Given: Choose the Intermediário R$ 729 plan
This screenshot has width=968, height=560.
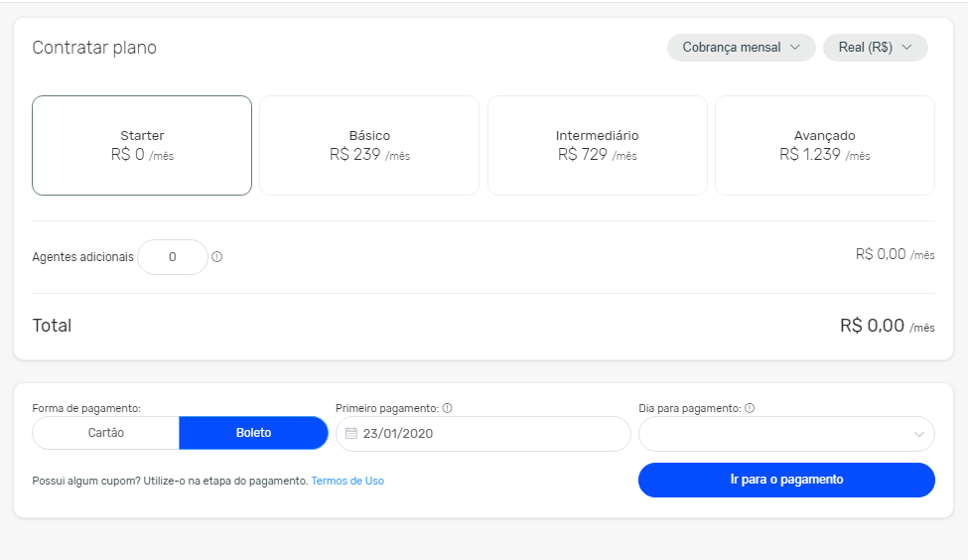Looking at the screenshot, I should pos(597,145).
